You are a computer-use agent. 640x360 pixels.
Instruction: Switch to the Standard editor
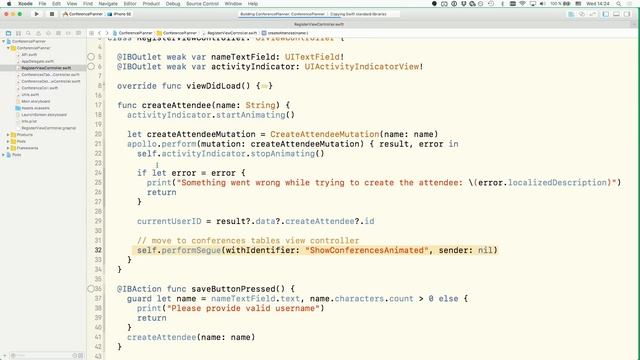click(x=571, y=14)
